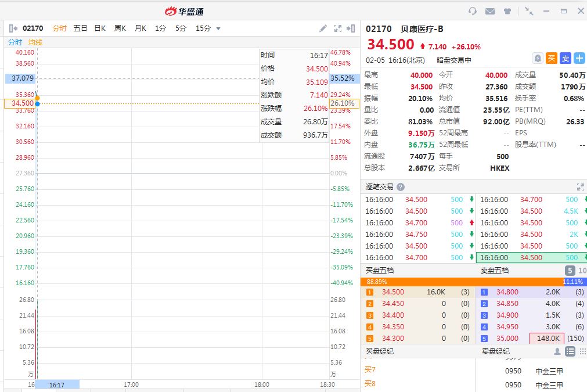Viewport: 587px width, 392px height.
Task: Click the blue 卖 sell button
Action: click(x=565, y=58)
